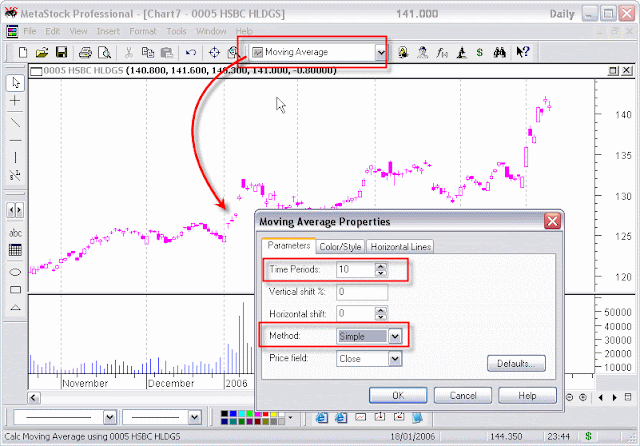640x446 pixels.
Task: Open the Method dropdown showing Simple
Action: 395,336
